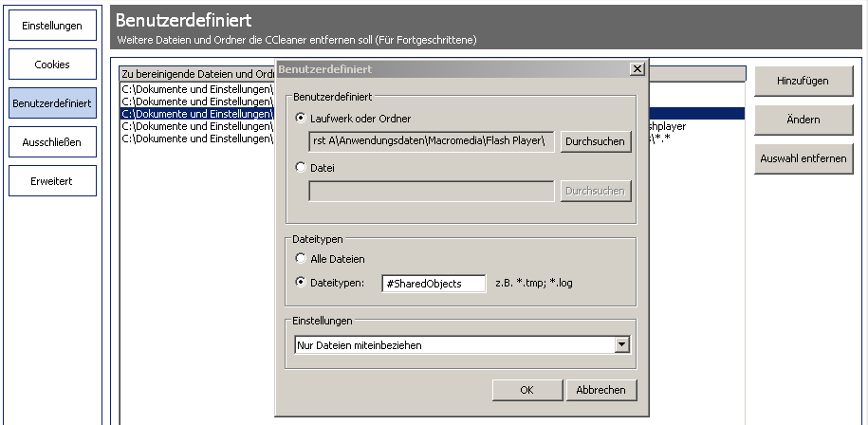The width and height of the screenshot is (868, 425).
Task: Select the Benutzerdefiniert sidebar tab
Action: click(x=52, y=103)
